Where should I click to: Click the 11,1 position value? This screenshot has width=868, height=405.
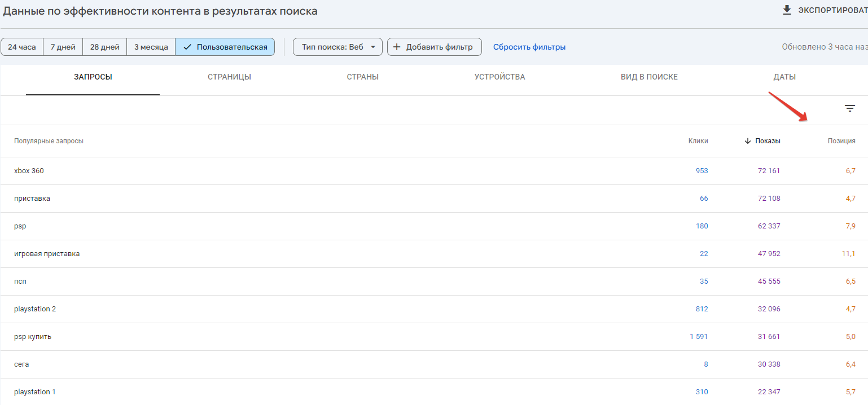click(x=849, y=254)
